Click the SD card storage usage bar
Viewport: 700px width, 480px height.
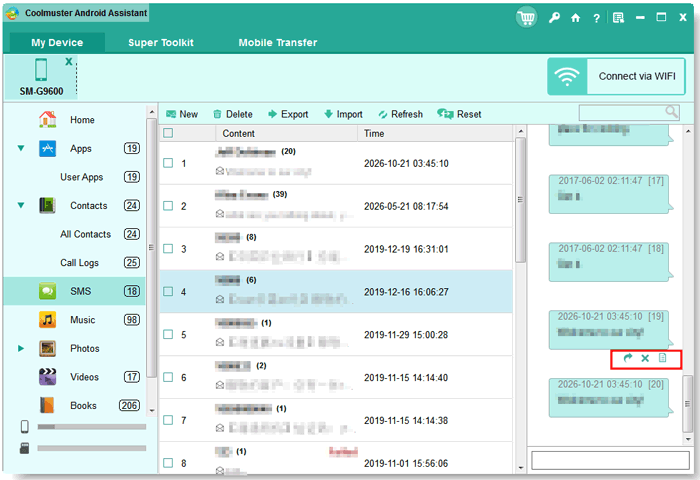point(92,448)
